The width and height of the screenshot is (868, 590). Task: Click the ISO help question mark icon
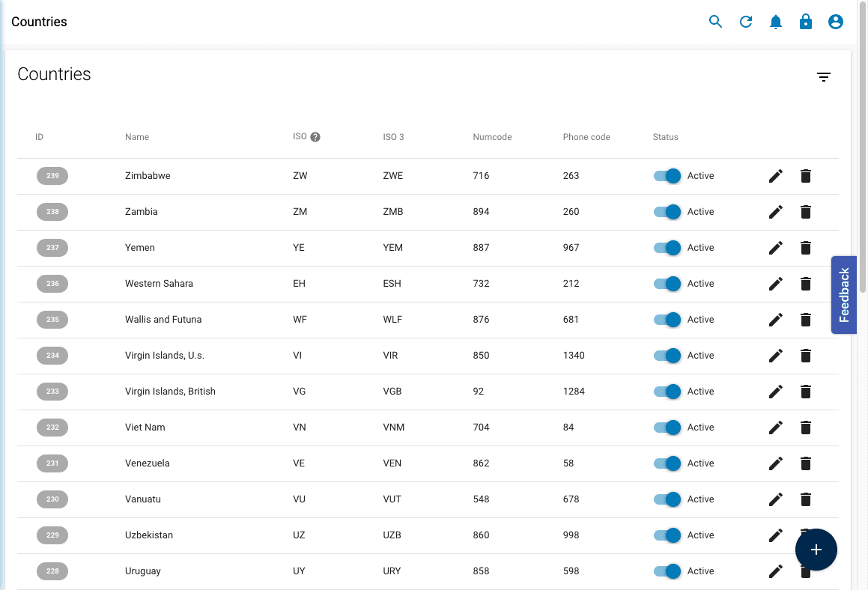(x=315, y=137)
